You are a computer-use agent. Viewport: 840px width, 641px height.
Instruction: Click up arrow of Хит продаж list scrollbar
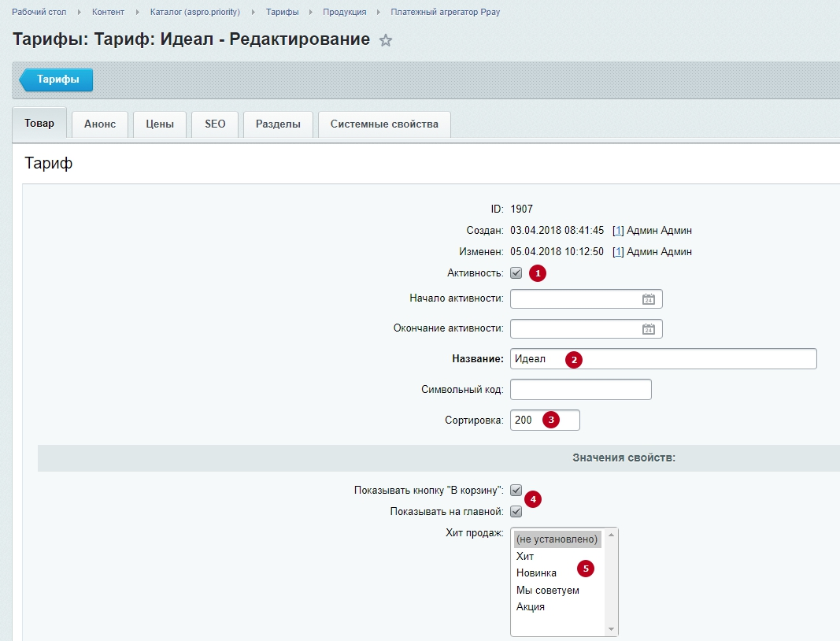611,535
